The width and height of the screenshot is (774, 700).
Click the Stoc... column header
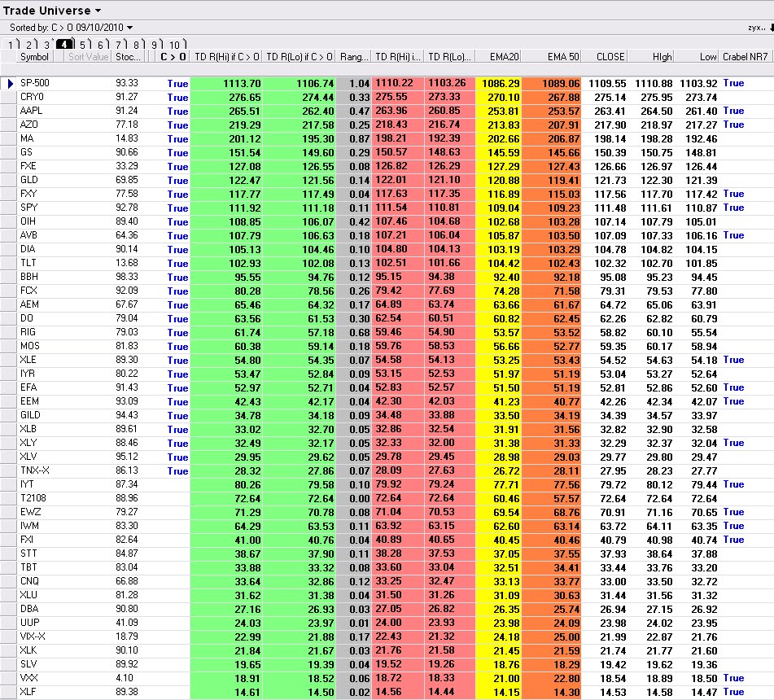point(128,57)
